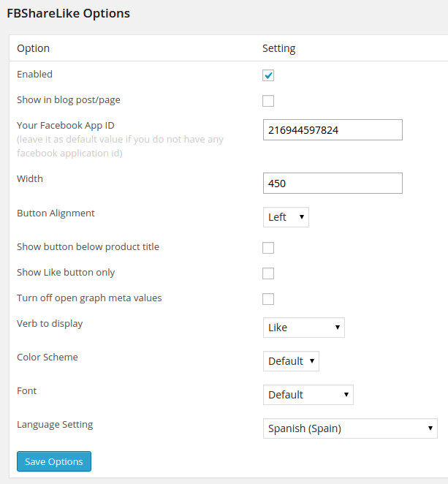Expand the Verb to display dropdown
Image resolution: width=448 pixels, height=484 pixels.
click(x=304, y=328)
